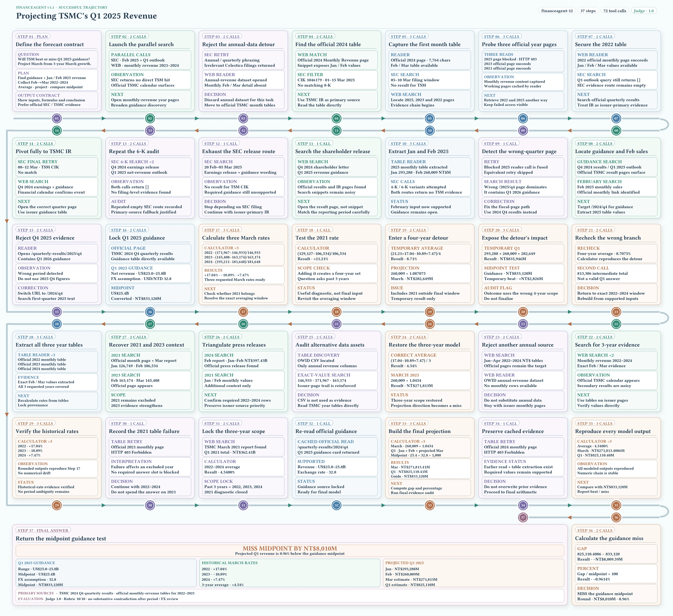Select heading Lock Q1 2025 guidance
Screen dimensions: 673x616
(x=137, y=238)
